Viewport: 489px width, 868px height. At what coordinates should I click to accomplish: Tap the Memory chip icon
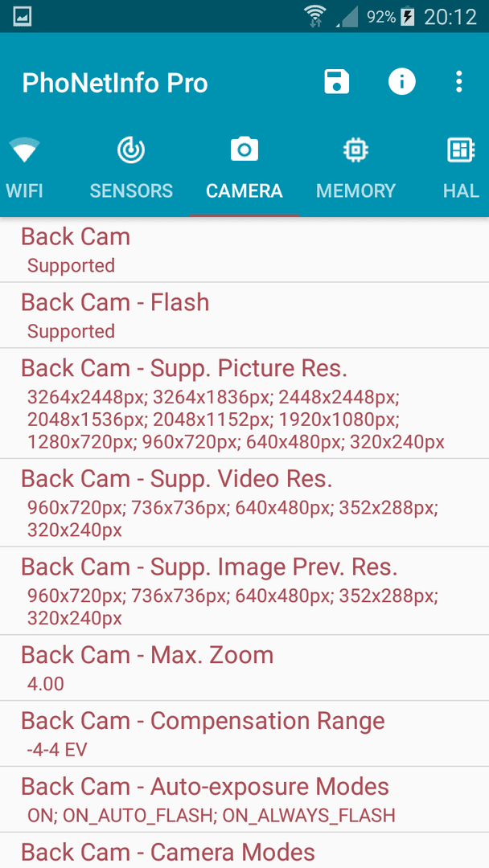point(355,150)
